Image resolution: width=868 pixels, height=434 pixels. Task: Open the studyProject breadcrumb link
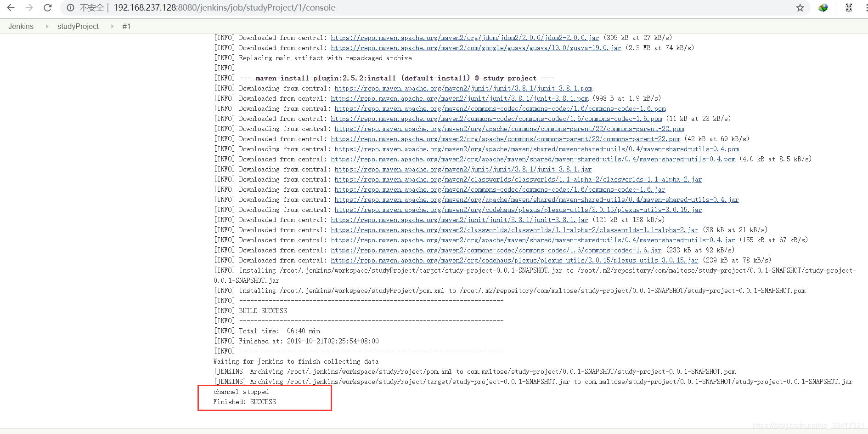[x=78, y=27]
